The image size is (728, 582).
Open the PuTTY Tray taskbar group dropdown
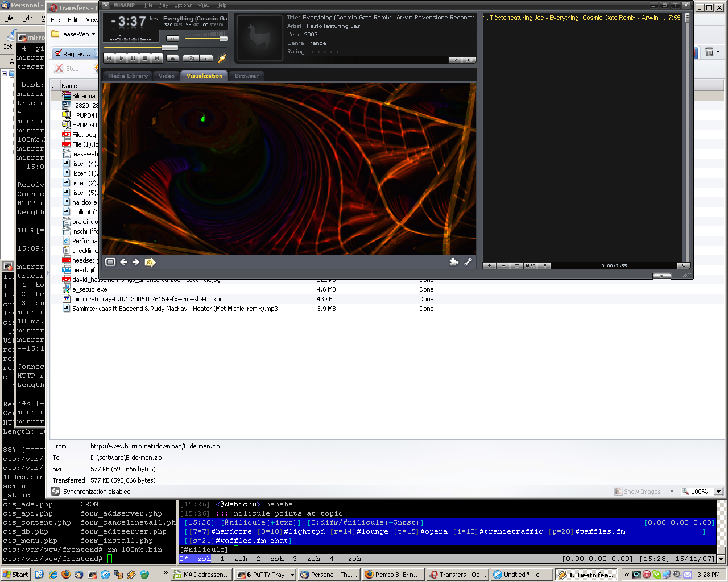click(292, 575)
